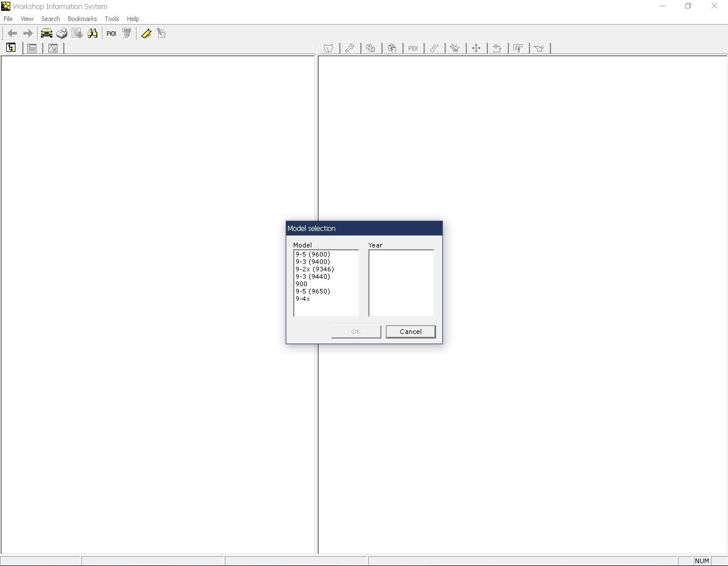
Task: Switch to the document list tab
Action: coord(32,48)
